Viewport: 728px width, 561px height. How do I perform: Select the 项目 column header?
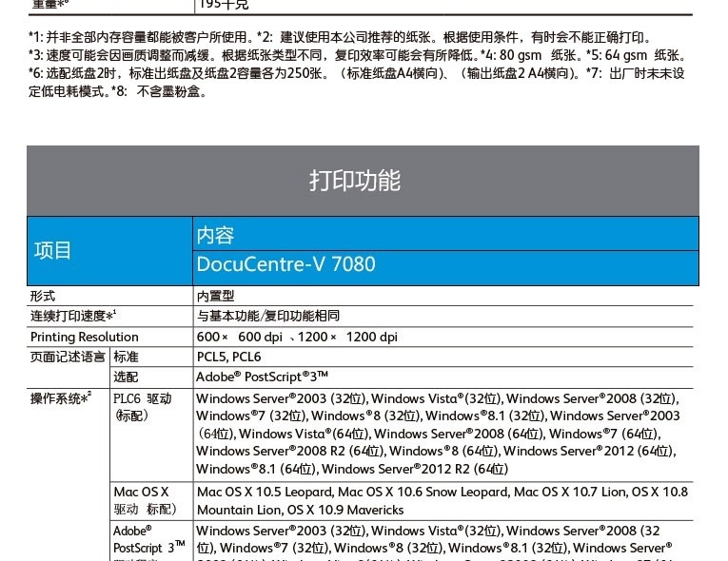(x=52, y=251)
